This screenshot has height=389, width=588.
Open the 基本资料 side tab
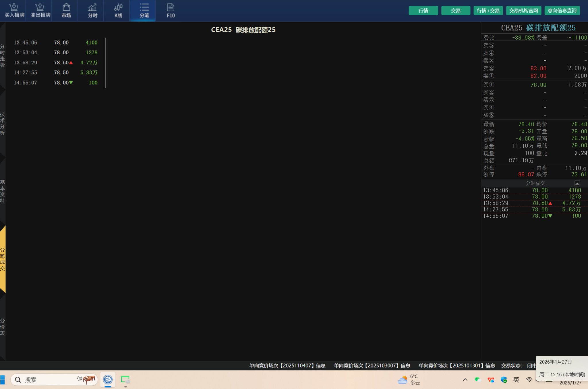coord(3,191)
